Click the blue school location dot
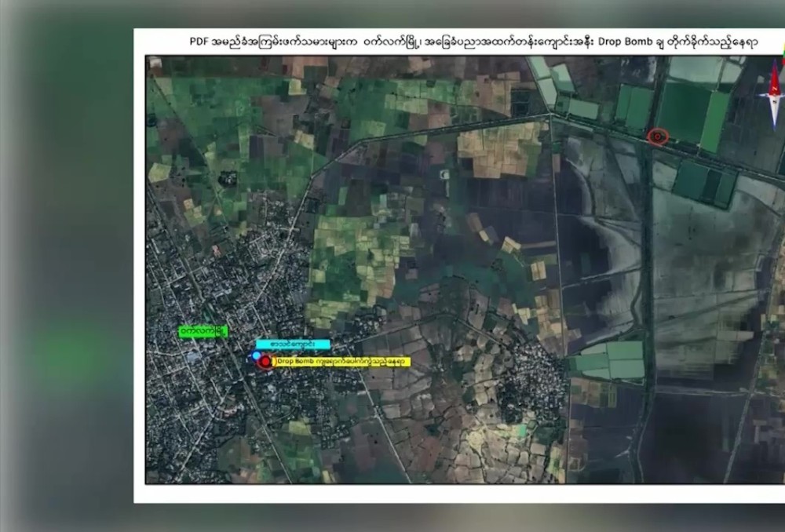This screenshot has width=785, height=532. (257, 355)
